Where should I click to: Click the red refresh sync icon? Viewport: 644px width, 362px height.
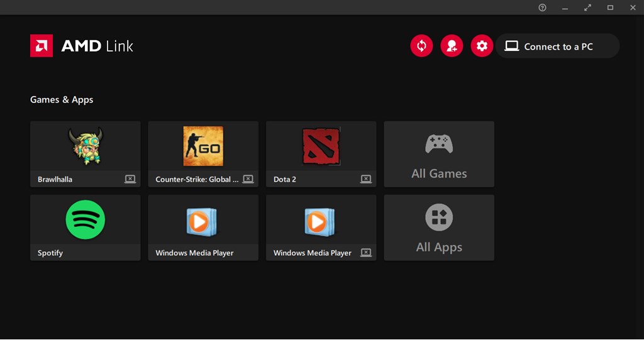click(421, 45)
